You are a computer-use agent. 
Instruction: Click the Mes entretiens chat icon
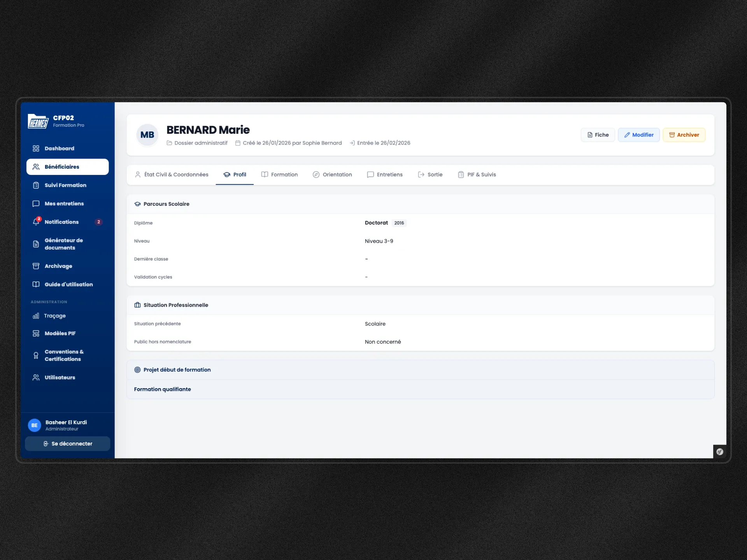(36, 203)
